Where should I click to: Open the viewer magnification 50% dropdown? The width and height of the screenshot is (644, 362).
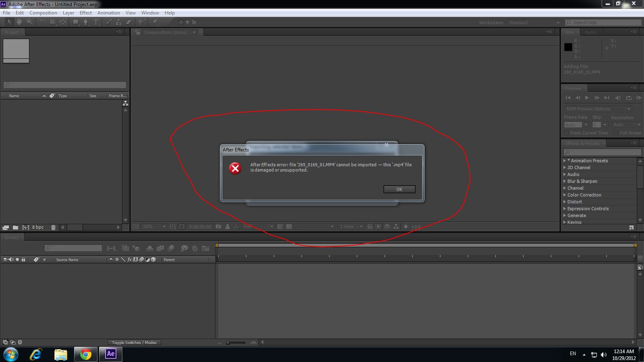click(154, 227)
